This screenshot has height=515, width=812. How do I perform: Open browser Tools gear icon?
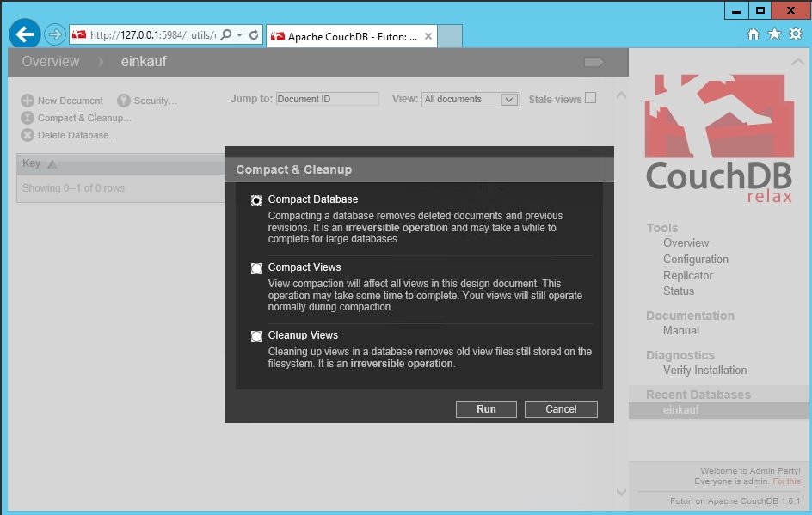pyautogui.click(x=795, y=34)
